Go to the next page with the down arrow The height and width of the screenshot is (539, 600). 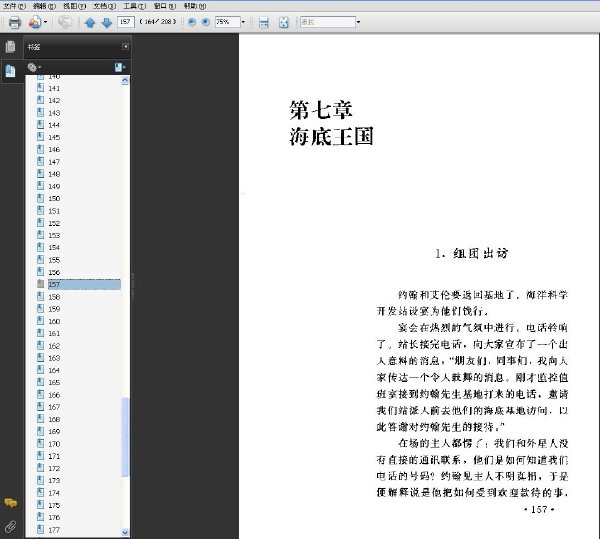(107, 23)
